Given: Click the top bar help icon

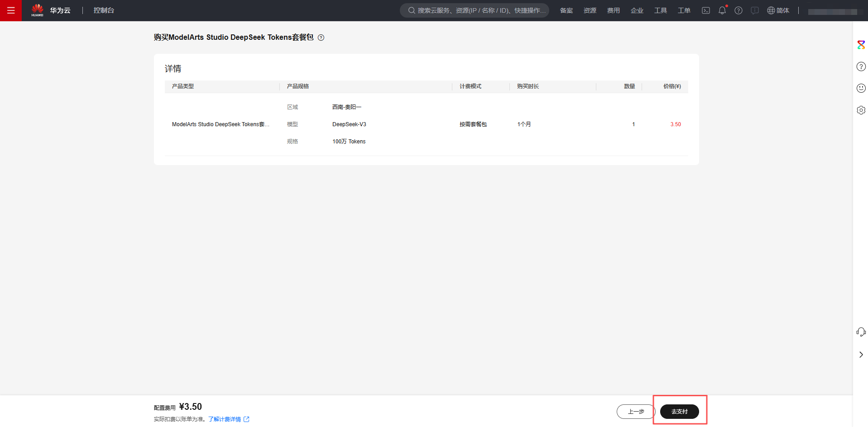Looking at the screenshot, I should pyautogui.click(x=738, y=10).
